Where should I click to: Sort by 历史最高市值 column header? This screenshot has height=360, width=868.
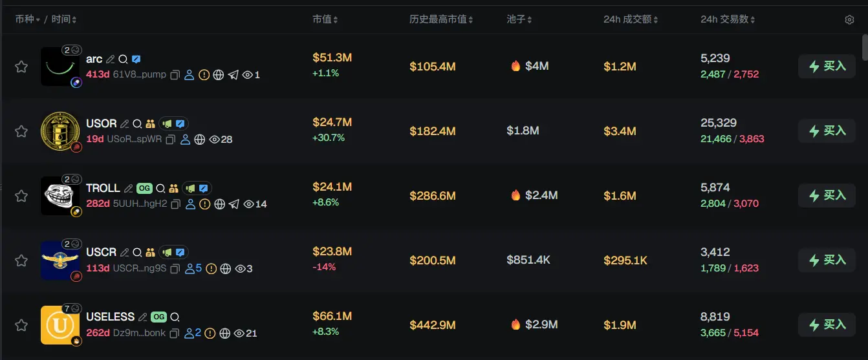pyautogui.click(x=441, y=19)
